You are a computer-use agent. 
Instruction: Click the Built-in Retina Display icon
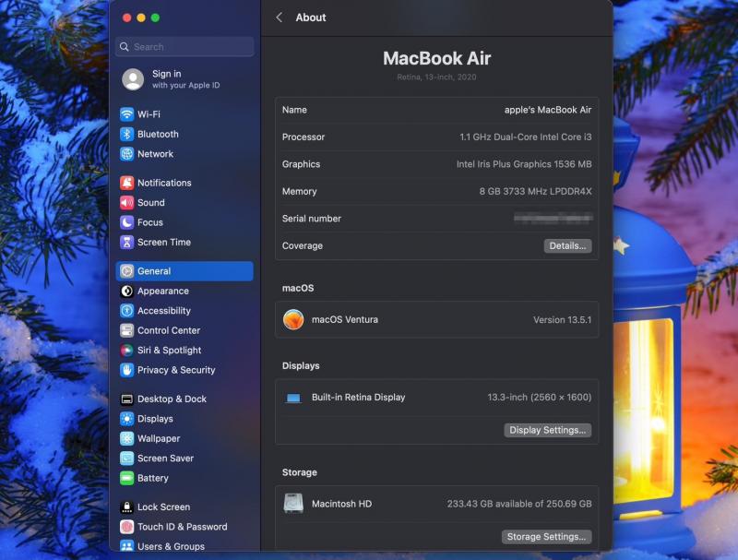pos(293,399)
